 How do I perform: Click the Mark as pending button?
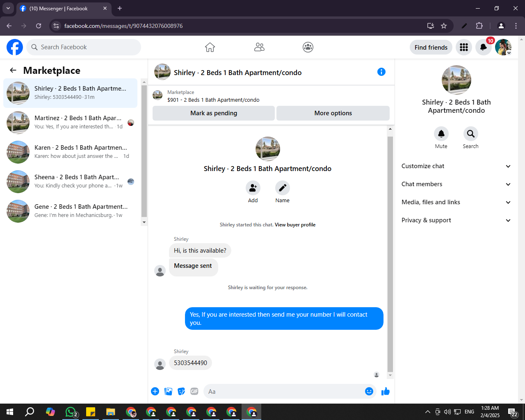214,113
